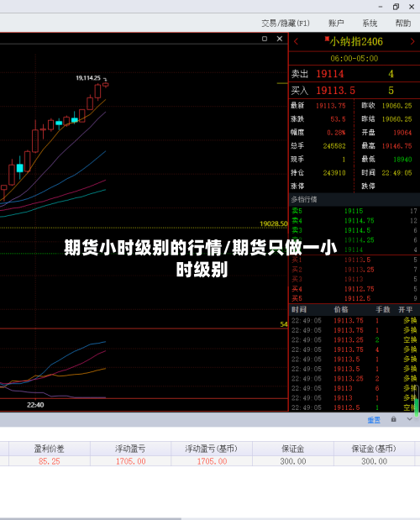
Task: Open the 账户 menu
Action: [336, 24]
